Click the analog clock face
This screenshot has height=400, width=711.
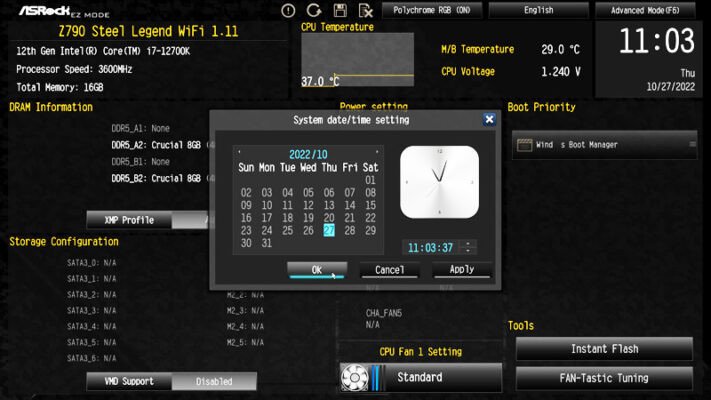[x=439, y=185]
